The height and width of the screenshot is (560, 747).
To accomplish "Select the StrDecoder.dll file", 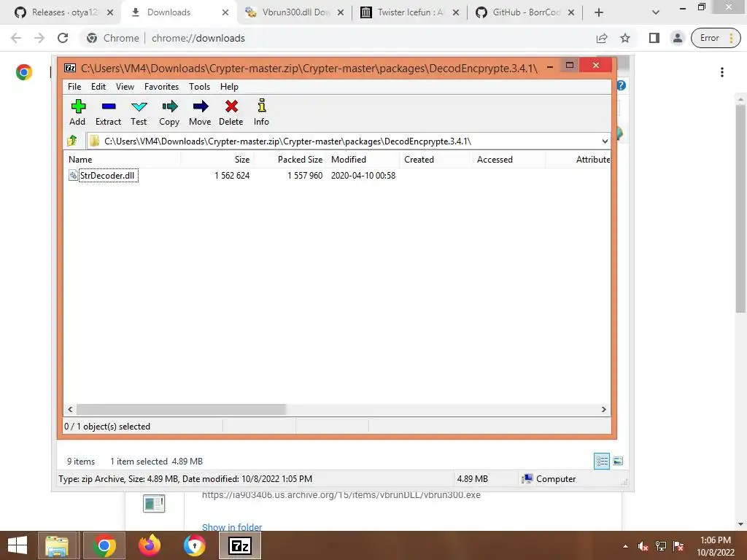I will coord(107,175).
